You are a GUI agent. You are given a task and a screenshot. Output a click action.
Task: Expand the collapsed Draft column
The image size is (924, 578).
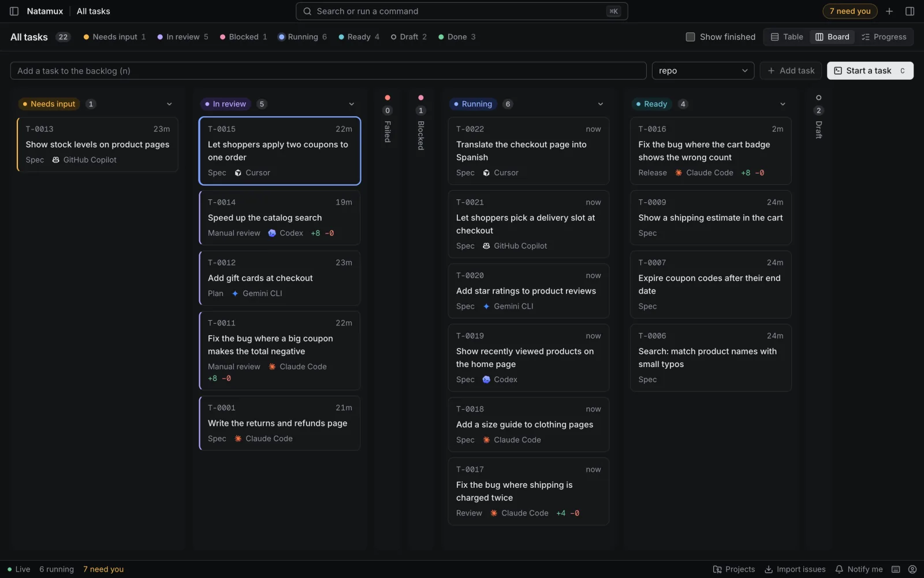pyautogui.click(x=818, y=117)
